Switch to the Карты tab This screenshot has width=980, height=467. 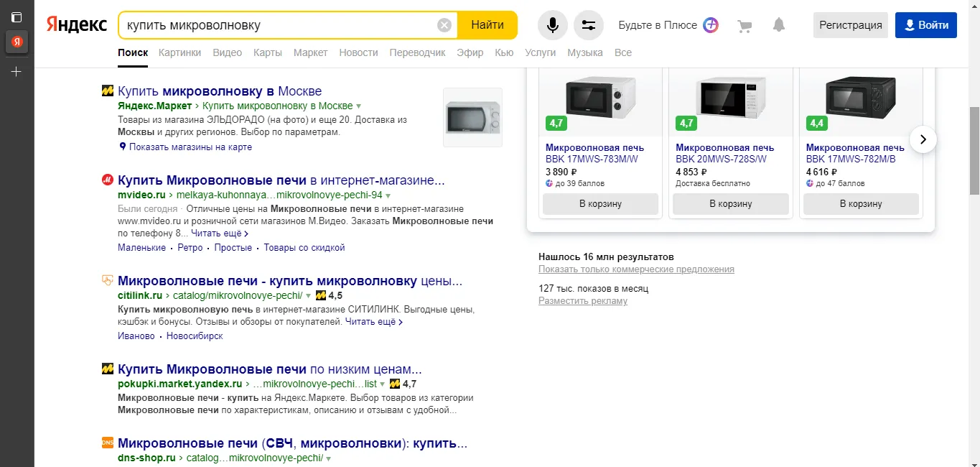pyautogui.click(x=268, y=52)
